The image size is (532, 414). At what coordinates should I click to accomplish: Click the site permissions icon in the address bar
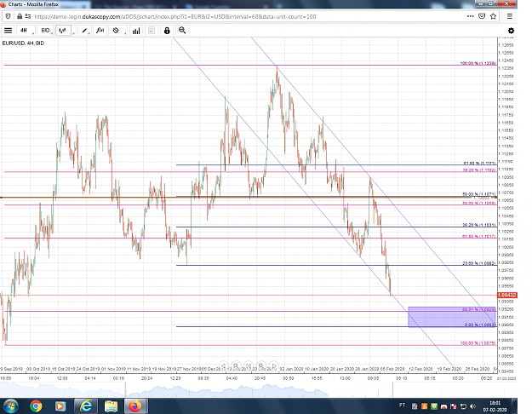pyautogui.click(x=28, y=16)
